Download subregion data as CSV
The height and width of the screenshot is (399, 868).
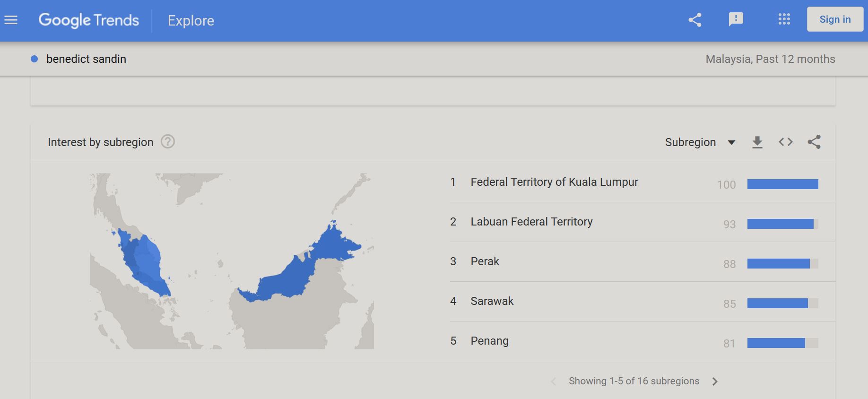click(757, 142)
